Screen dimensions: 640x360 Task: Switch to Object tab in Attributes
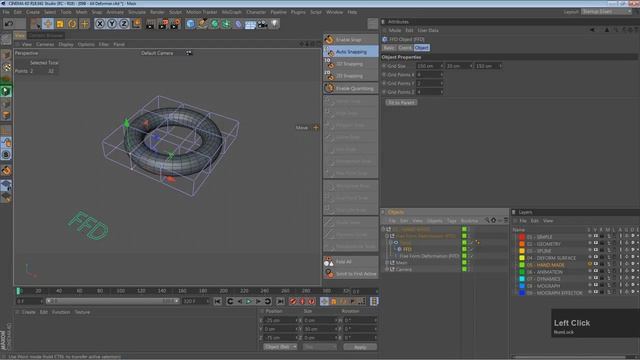click(x=422, y=48)
